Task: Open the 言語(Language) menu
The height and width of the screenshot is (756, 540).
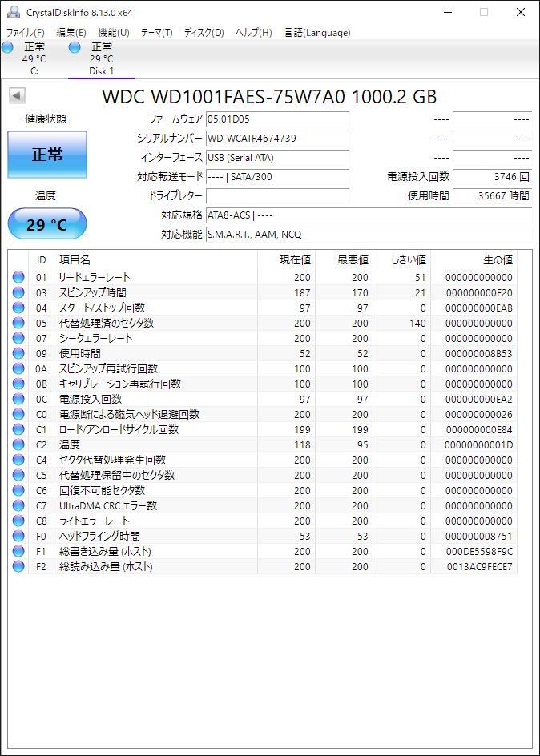Action: 317,33
